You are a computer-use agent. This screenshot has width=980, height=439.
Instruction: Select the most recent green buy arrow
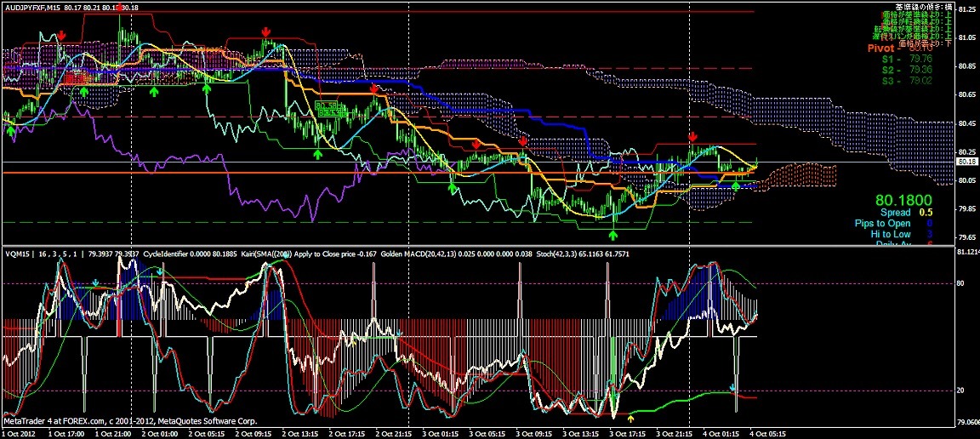[x=736, y=185]
